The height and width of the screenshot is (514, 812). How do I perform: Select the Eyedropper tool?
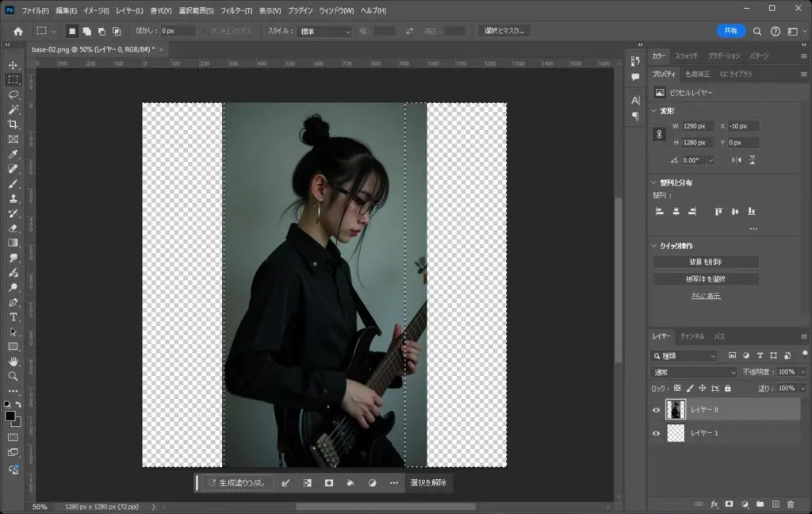point(13,154)
